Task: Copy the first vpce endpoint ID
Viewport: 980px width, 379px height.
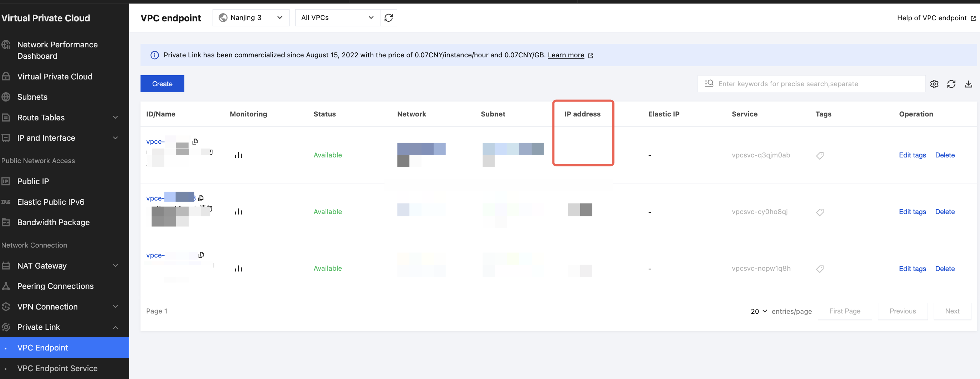Action: coord(195,141)
